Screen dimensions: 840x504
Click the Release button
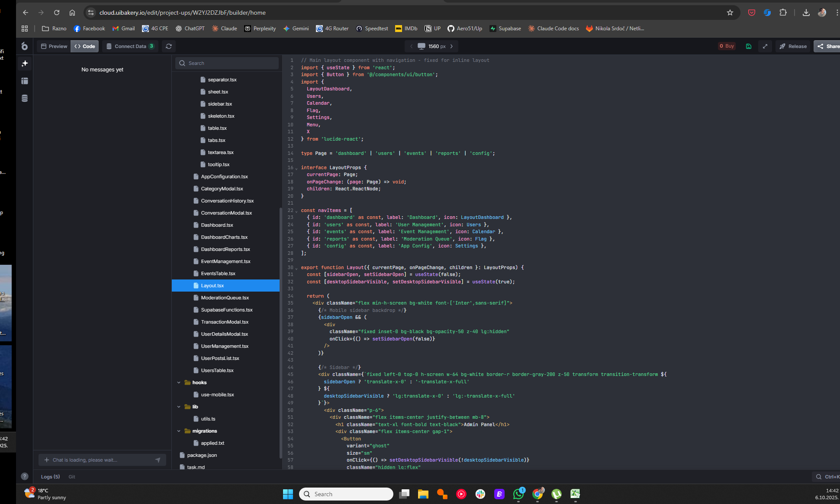tap(793, 46)
